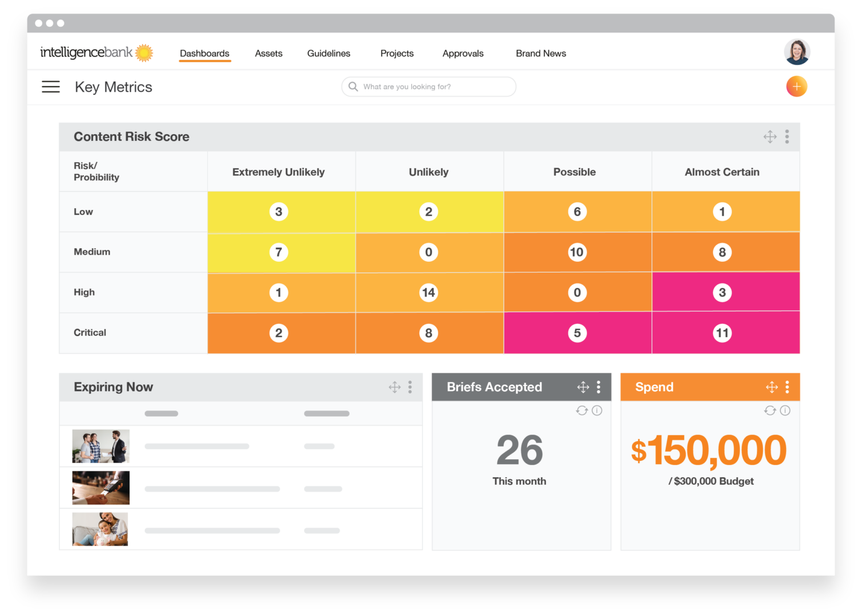Screen dimensions: 862x616
Task: Click the '$150,000' spend amount
Action: [x=709, y=451]
